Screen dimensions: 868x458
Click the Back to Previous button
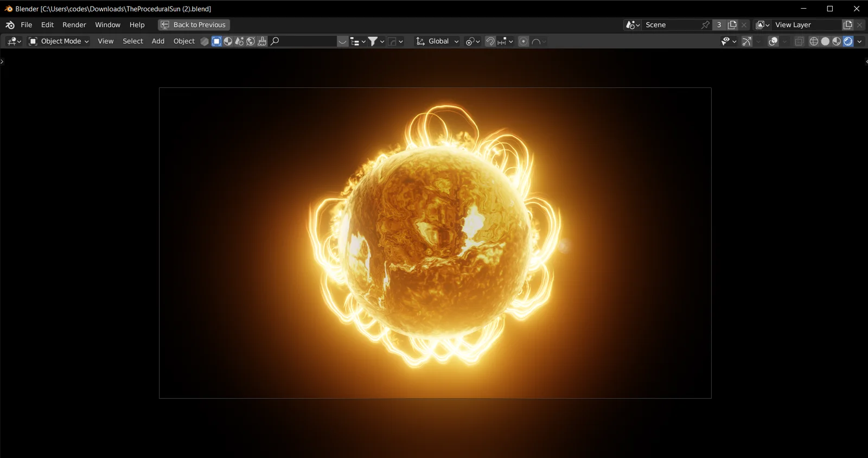(x=194, y=25)
